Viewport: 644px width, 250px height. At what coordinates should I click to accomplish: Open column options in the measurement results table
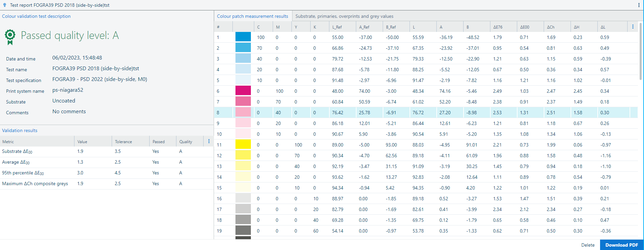(x=633, y=27)
